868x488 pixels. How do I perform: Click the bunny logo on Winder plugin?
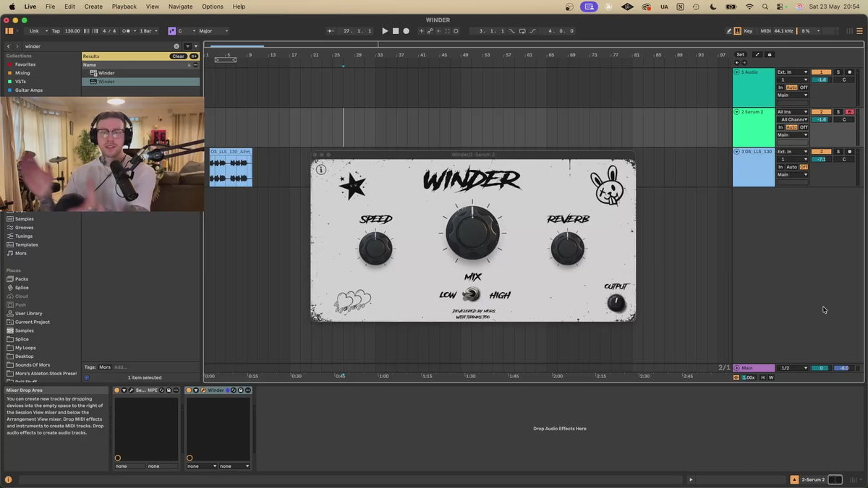click(x=607, y=187)
